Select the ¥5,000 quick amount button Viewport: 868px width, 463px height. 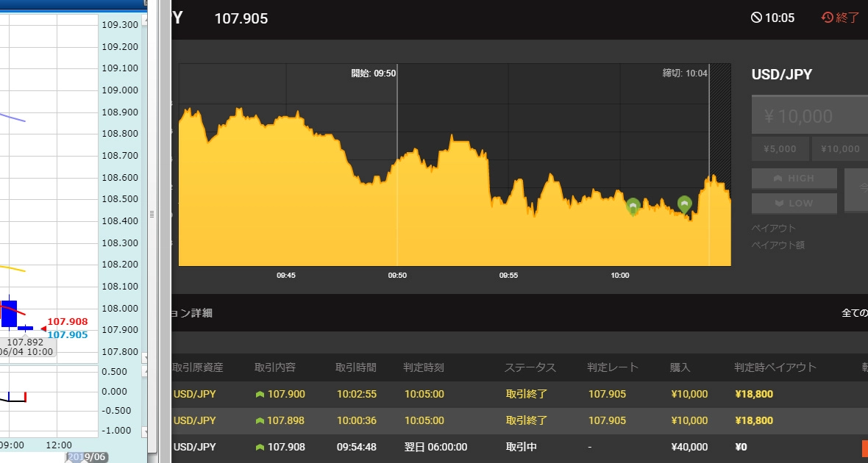[780, 149]
